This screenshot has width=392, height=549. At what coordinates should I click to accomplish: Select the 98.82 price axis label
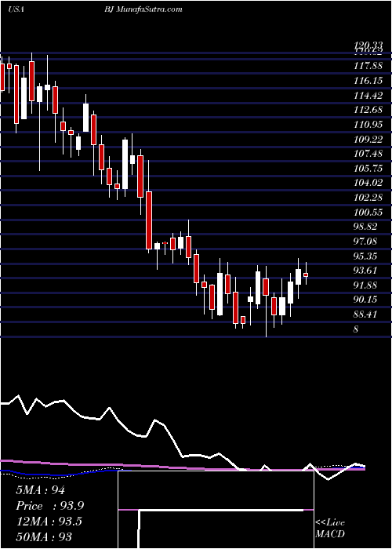tap(365, 227)
